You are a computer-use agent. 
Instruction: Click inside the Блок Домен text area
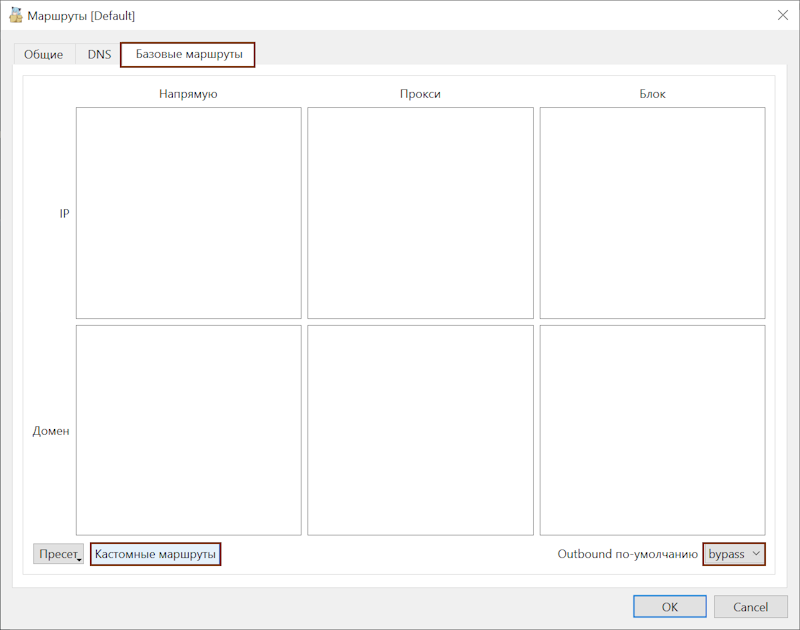(x=652, y=430)
